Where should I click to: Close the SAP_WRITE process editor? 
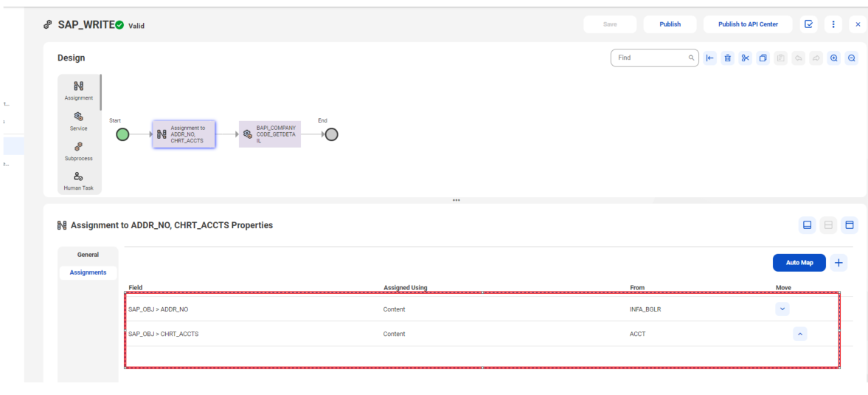tap(858, 24)
